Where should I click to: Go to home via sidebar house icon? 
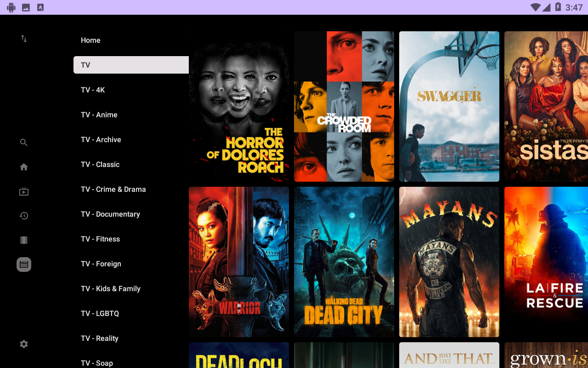[24, 167]
